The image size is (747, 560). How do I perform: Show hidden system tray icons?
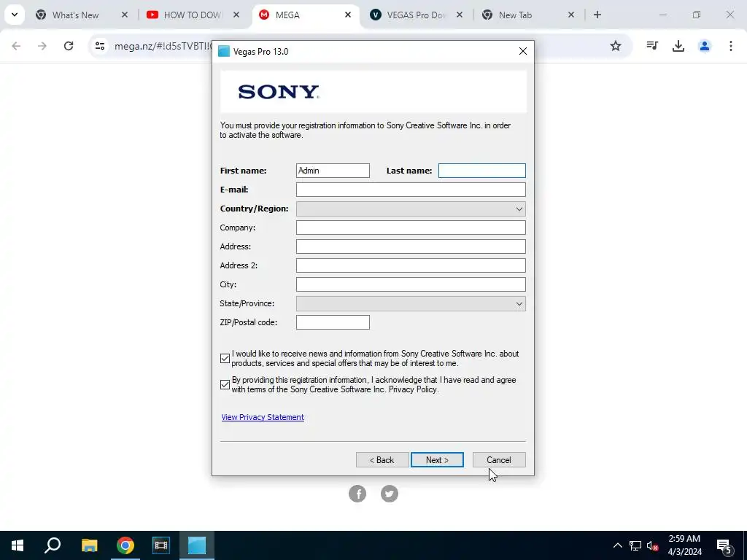point(617,545)
